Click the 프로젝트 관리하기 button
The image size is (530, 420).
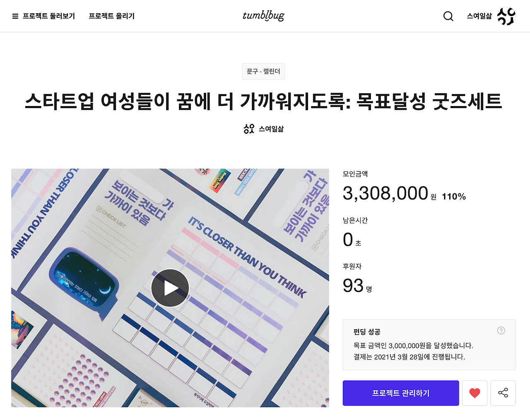[x=401, y=393]
